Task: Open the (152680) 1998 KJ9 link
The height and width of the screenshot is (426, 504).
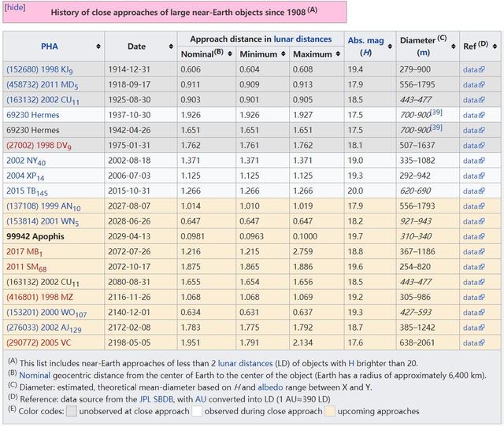Action: coord(42,69)
